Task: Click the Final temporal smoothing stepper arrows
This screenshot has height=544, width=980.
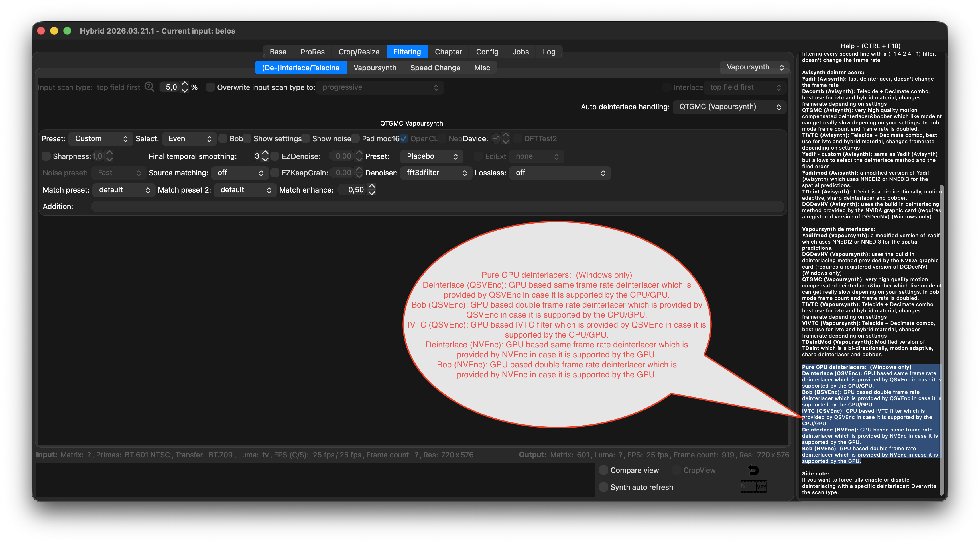Action: pos(265,156)
